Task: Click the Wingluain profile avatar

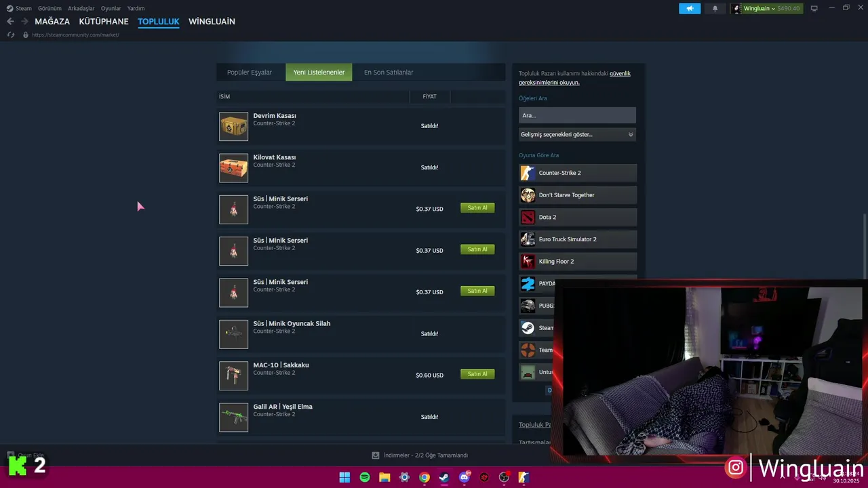Action: (736, 8)
